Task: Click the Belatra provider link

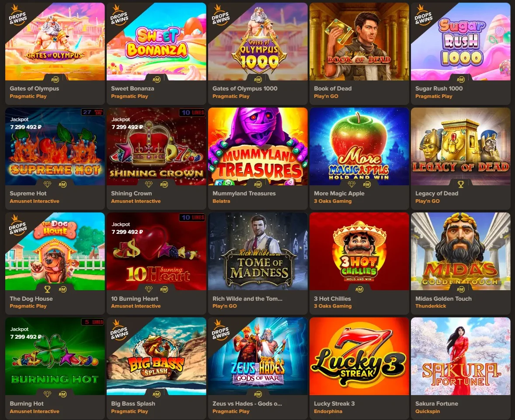Action: pos(221,201)
